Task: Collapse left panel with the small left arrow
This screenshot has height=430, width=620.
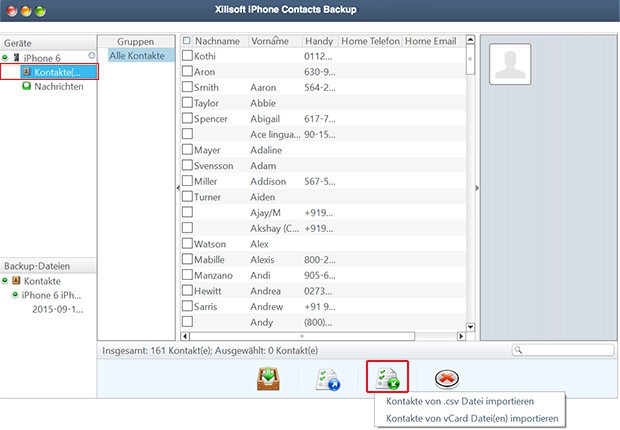Action: click(178, 188)
